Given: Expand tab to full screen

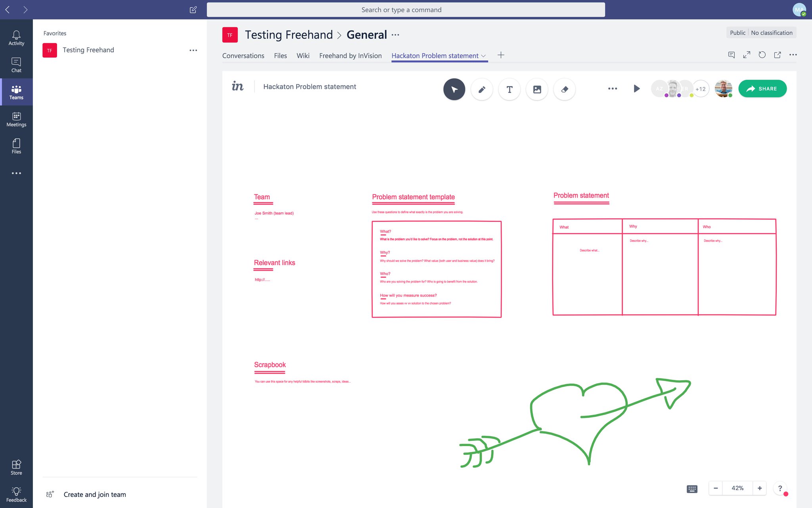Looking at the screenshot, I should click(x=747, y=55).
